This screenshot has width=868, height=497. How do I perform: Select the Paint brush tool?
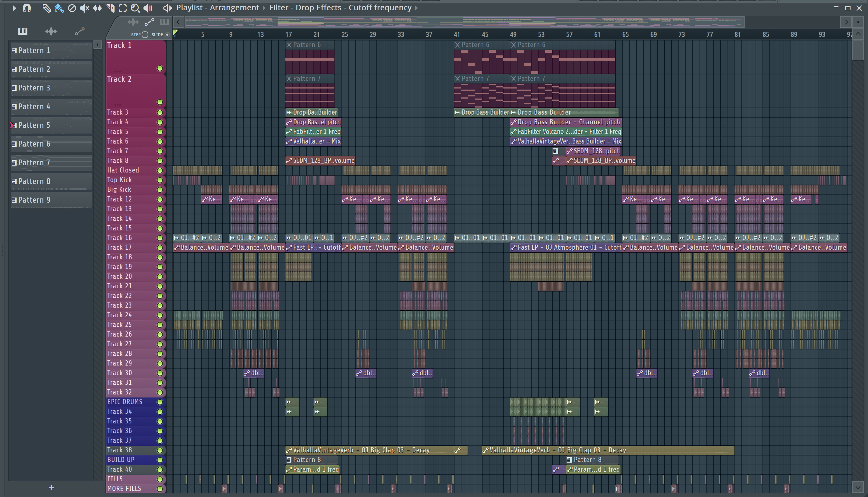pyautogui.click(x=59, y=8)
